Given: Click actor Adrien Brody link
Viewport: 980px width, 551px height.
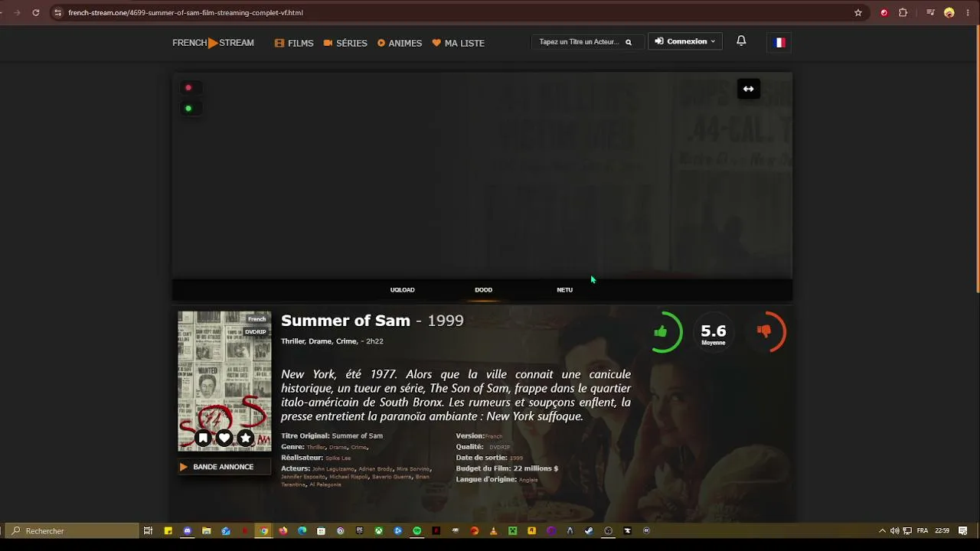Looking at the screenshot, I should pyautogui.click(x=375, y=469).
